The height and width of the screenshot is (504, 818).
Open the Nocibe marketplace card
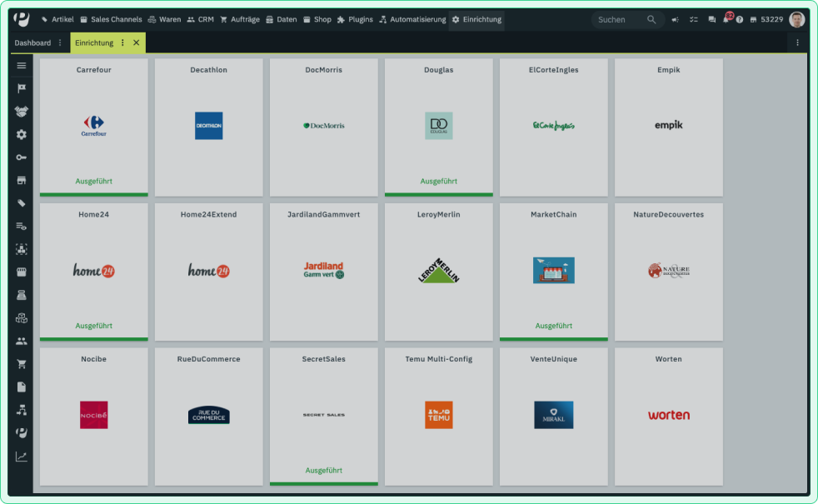coord(94,417)
